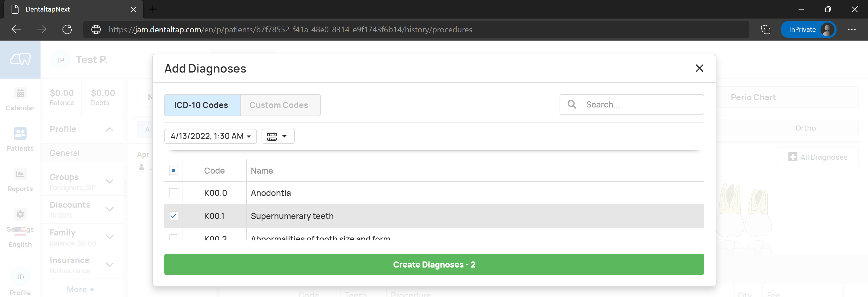Click the browser address bar URL
868x297 pixels.
290,29
